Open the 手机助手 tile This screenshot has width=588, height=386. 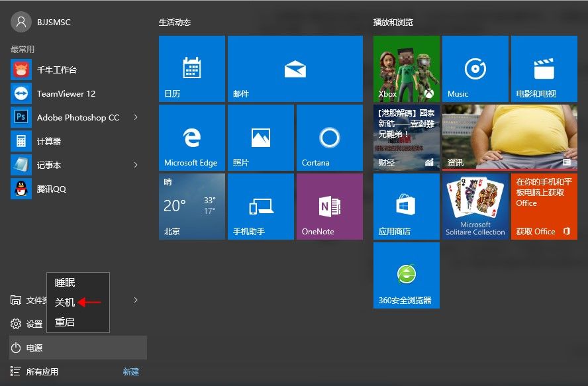[261, 207]
